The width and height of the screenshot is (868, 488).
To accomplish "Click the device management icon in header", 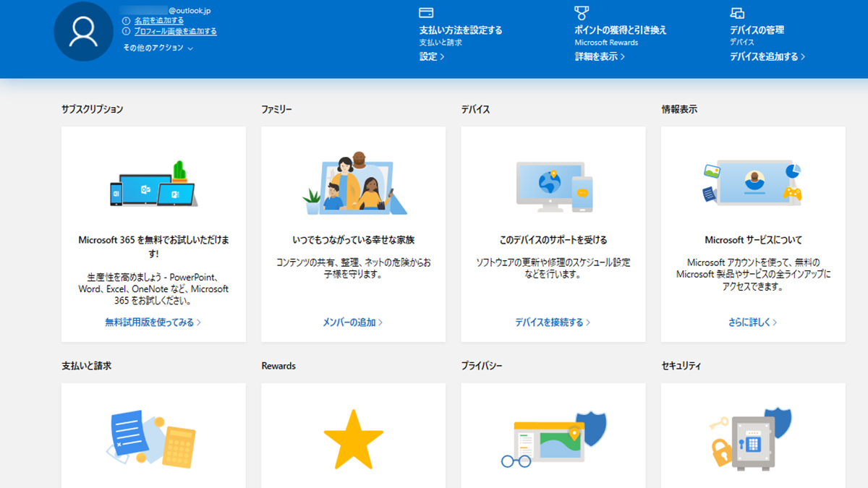I will 737,13.
